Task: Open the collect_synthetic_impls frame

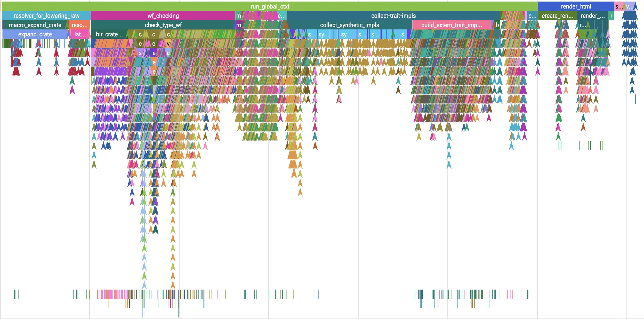Action: (x=349, y=25)
